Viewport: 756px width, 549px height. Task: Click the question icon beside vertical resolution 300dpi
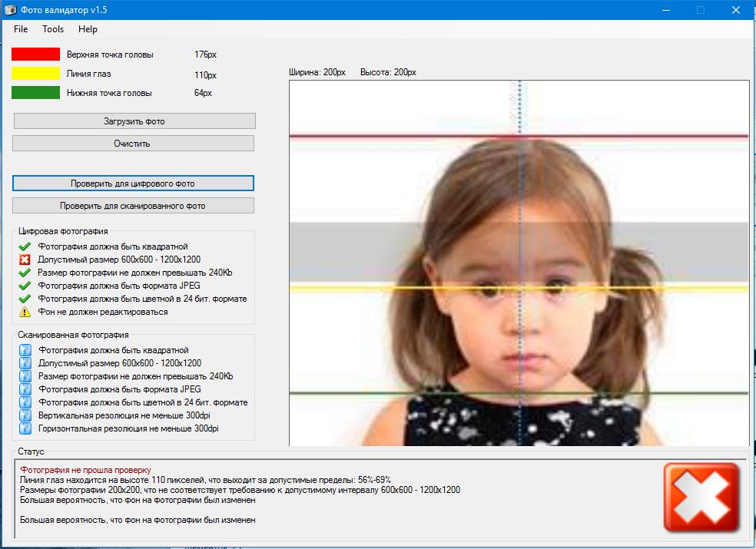25,415
